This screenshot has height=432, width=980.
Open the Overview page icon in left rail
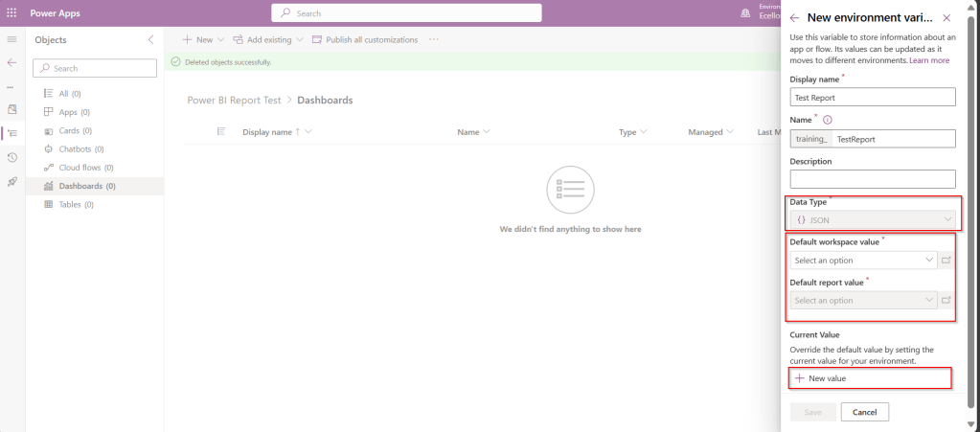click(x=11, y=109)
